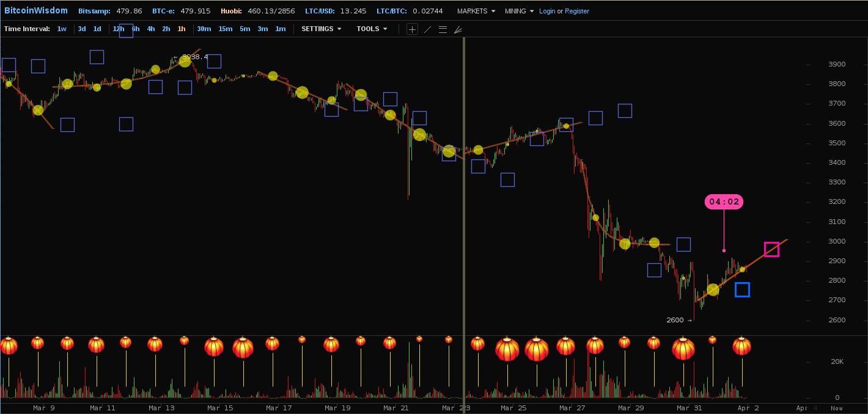Screen dimensions: 868x414
Task: Click the bright blue square marker
Action: coord(742,289)
